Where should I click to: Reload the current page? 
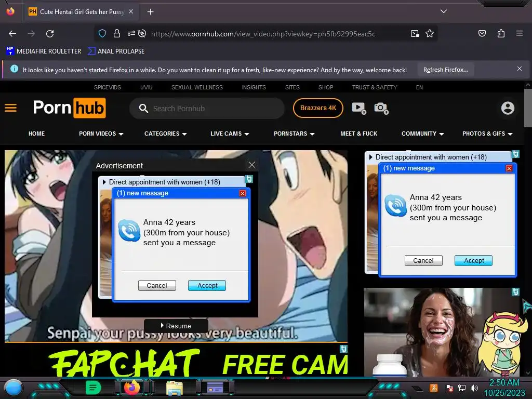pyautogui.click(x=50, y=34)
